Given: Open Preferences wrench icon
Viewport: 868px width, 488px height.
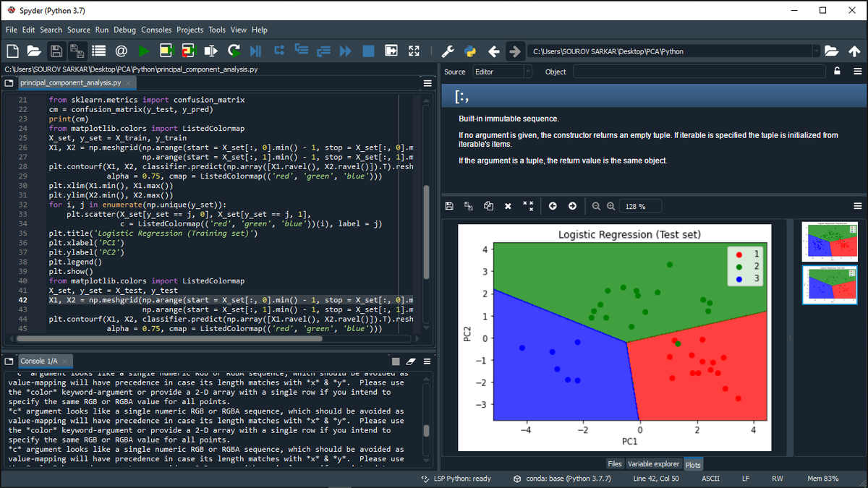Looking at the screenshot, I should pyautogui.click(x=448, y=51).
